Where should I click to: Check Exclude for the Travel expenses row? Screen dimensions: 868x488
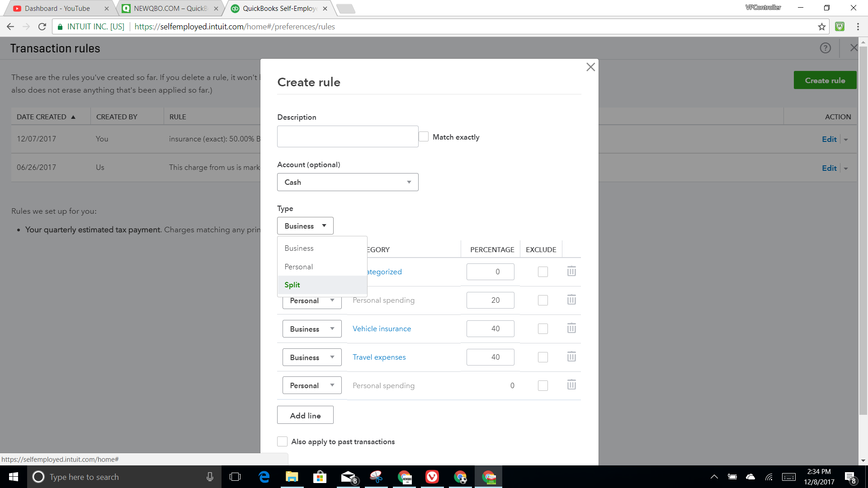pos(542,357)
